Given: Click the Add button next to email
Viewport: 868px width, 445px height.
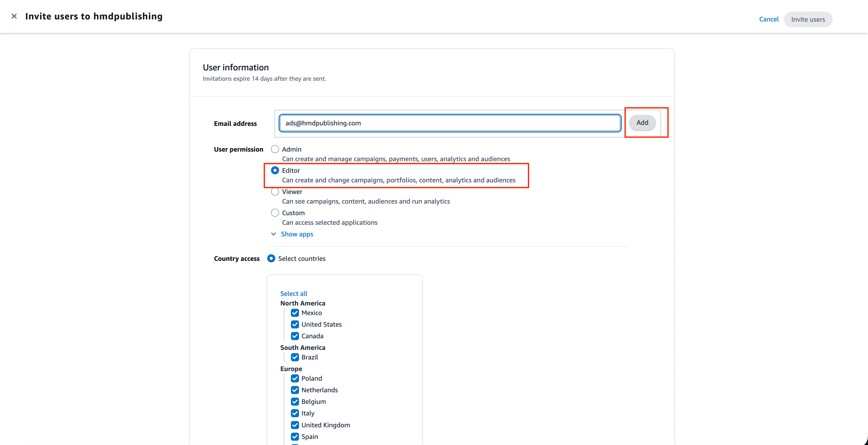Looking at the screenshot, I should [x=642, y=123].
